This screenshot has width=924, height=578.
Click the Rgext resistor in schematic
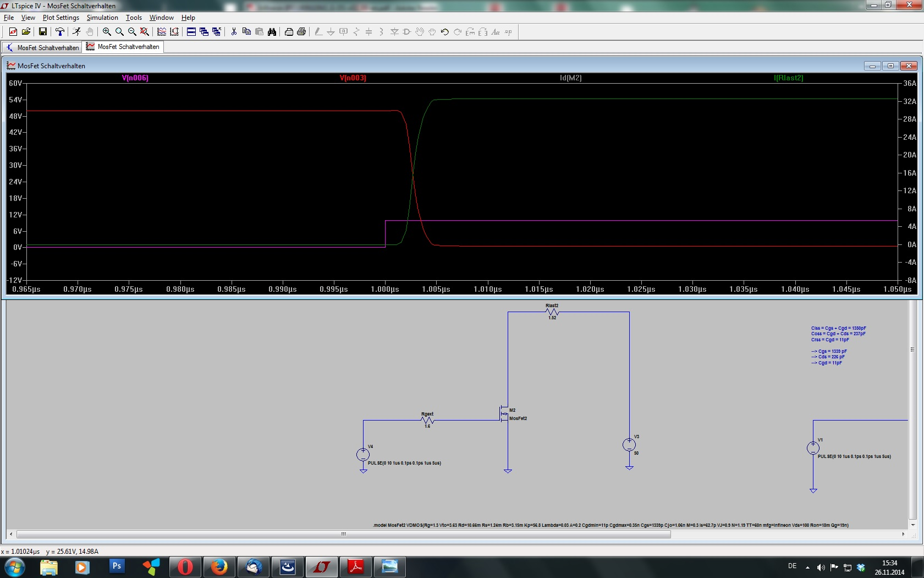(427, 420)
